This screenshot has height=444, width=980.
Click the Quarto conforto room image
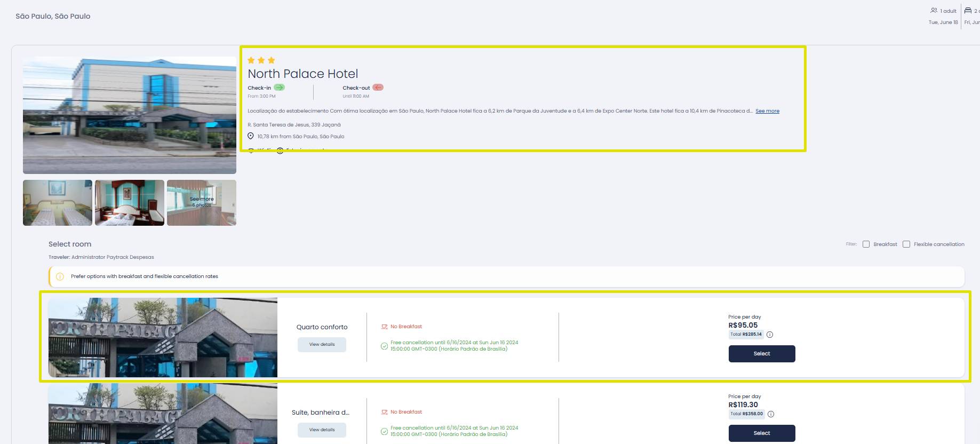pyautogui.click(x=163, y=338)
